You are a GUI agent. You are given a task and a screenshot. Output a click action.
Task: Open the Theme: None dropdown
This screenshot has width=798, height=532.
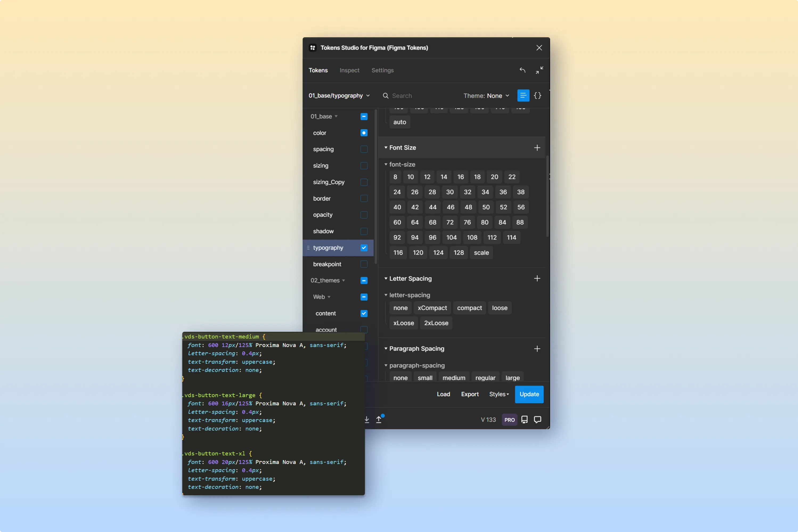[x=486, y=96]
